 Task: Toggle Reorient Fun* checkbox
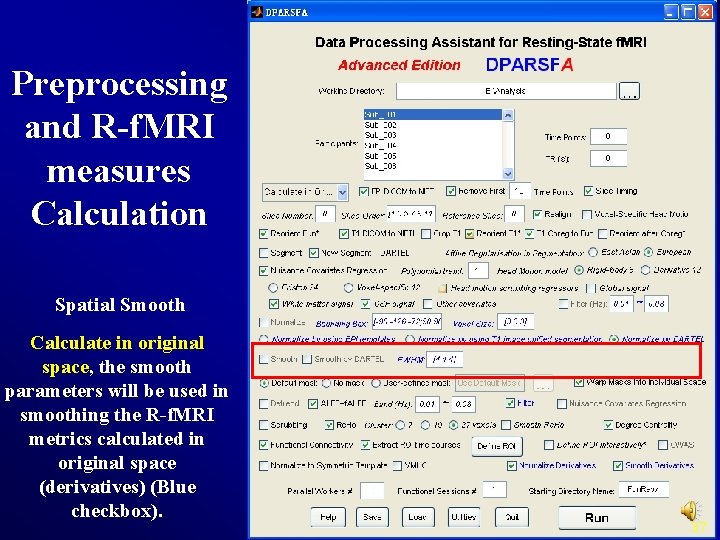(264, 234)
